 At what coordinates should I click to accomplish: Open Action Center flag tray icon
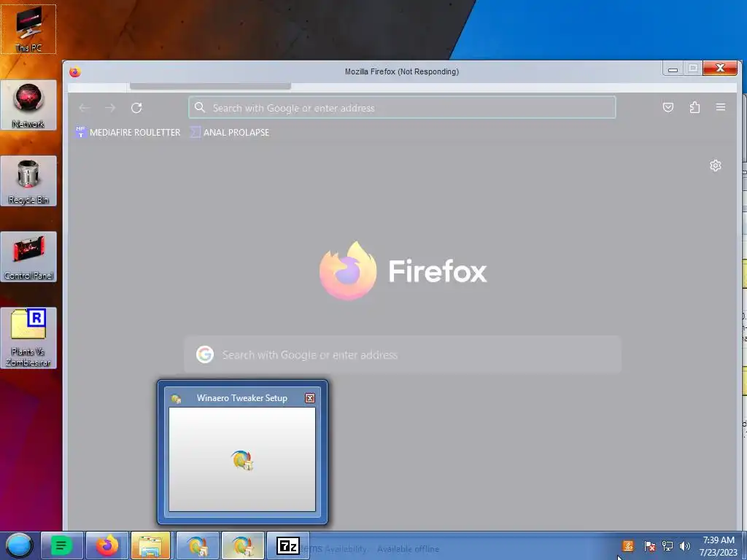650,546
